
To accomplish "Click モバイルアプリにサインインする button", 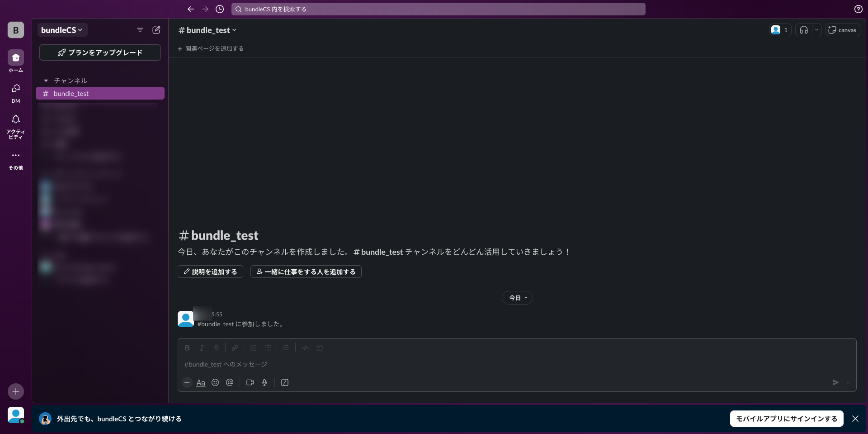I will tap(786, 419).
